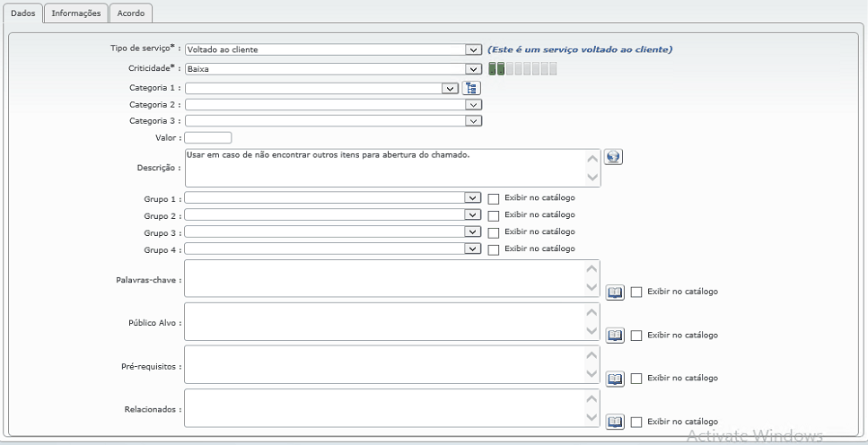Enable Exibir no catálogo for Grupo 1

point(494,199)
